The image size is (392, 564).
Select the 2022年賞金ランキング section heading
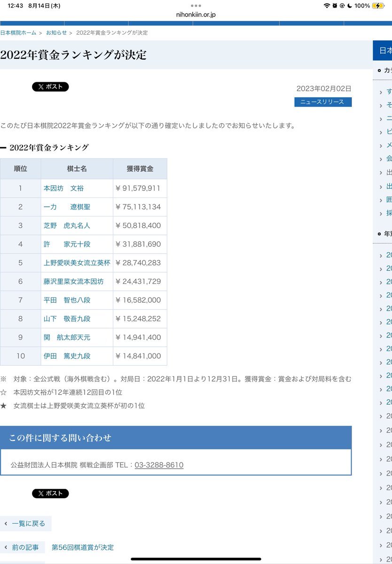tap(49, 148)
